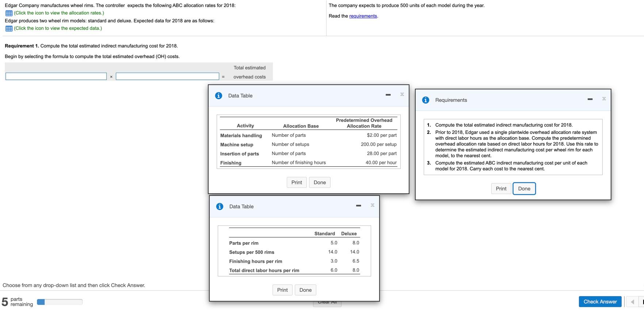644x313 pixels.
Task: Click the 'Total estimated overhead costs' label
Action: click(x=249, y=72)
